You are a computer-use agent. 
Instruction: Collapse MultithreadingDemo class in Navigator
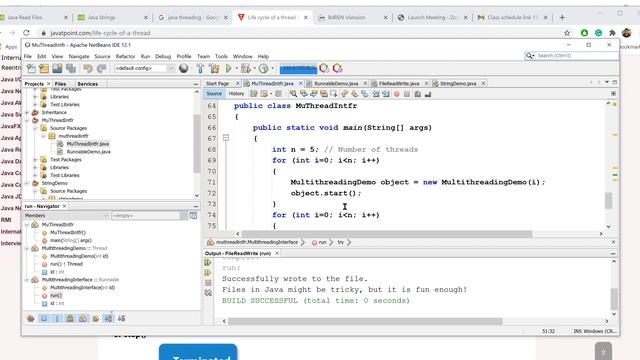27,248
